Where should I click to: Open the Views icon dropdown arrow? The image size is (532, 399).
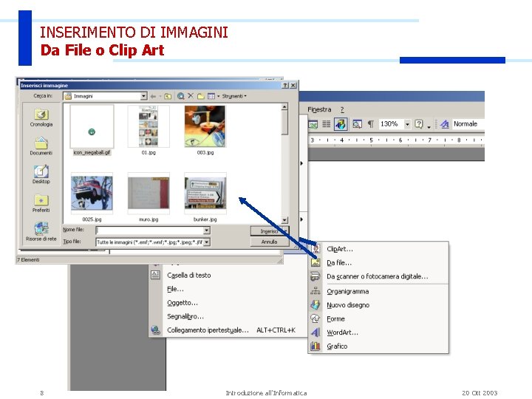point(218,96)
